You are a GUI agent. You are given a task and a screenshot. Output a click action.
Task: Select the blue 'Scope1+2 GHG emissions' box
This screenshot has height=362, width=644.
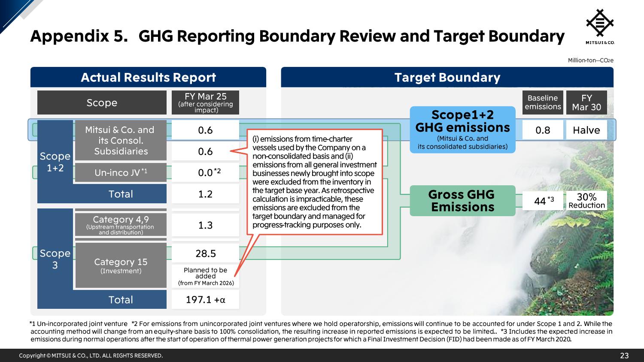click(x=462, y=130)
